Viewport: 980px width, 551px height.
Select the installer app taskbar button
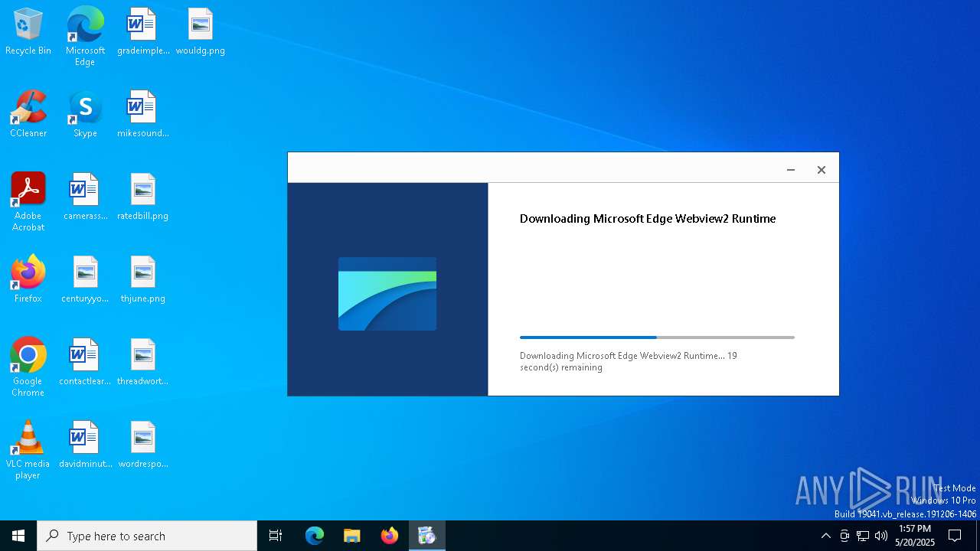click(427, 536)
